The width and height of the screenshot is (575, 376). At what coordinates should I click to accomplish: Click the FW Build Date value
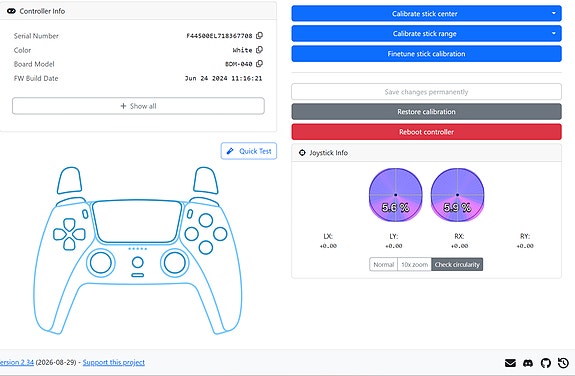pyautogui.click(x=223, y=78)
